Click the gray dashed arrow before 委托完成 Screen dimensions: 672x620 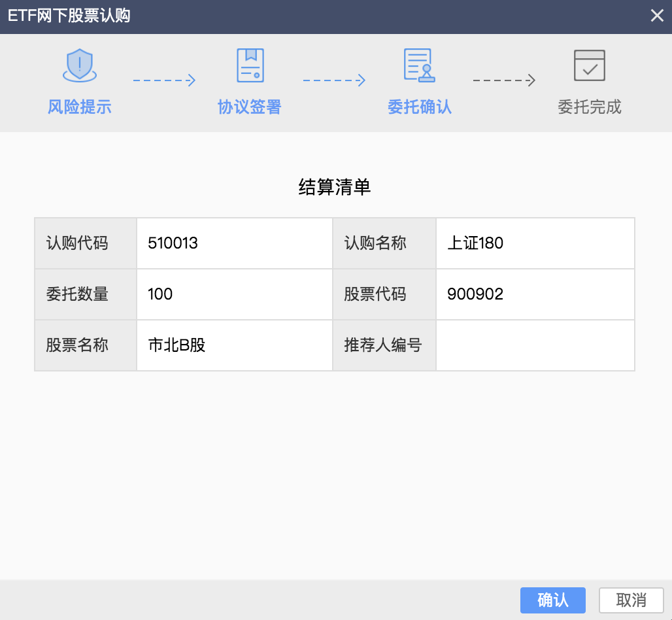(x=504, y=80)
